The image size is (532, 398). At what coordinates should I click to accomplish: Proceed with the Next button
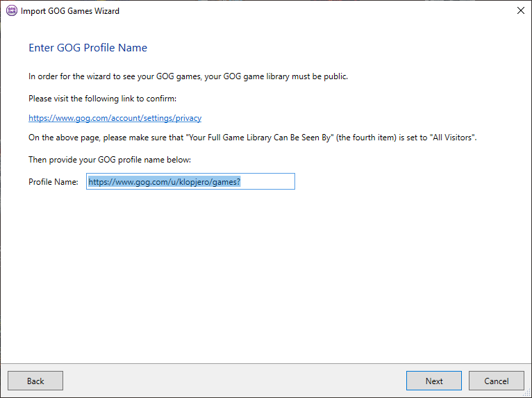pos(434,381)
